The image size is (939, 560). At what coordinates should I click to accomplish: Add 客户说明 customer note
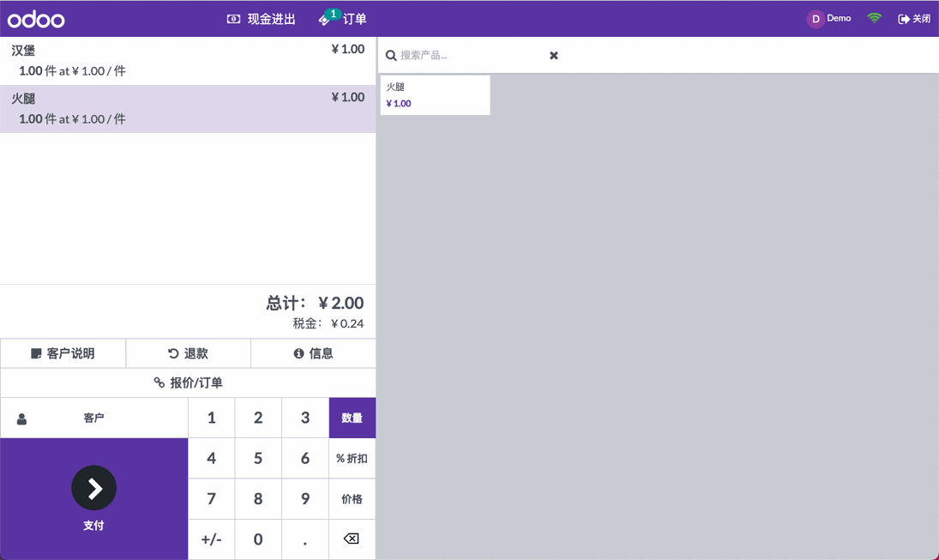63,352
